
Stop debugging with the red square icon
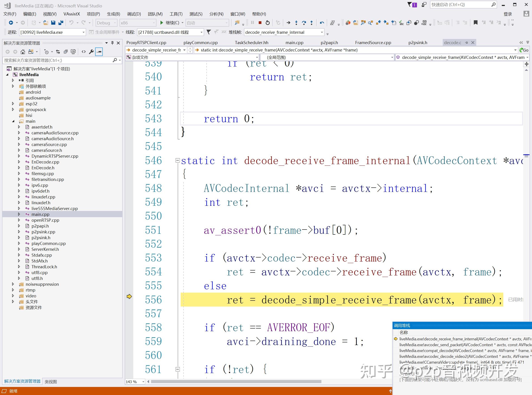260,23
